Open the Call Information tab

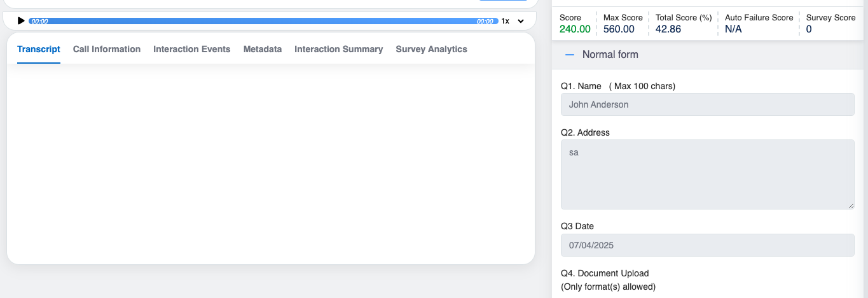pos(107,49)
